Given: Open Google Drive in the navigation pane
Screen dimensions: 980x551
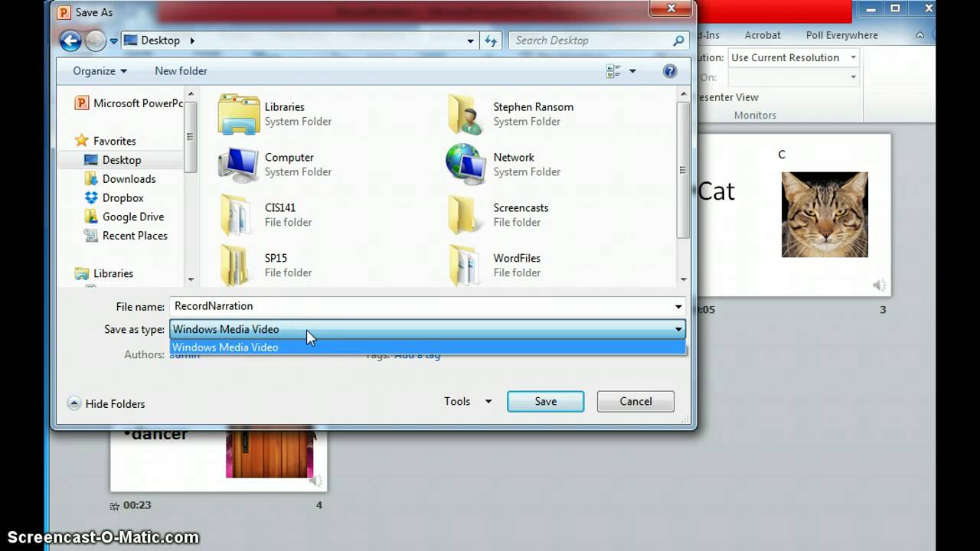Looking at the screenshot, I should [x=123, y=217].
